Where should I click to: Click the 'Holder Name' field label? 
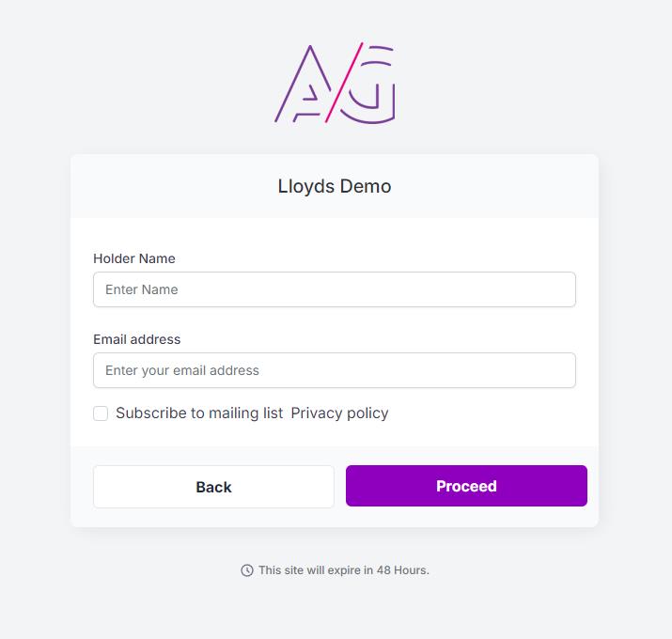click(x=134, y=258)
